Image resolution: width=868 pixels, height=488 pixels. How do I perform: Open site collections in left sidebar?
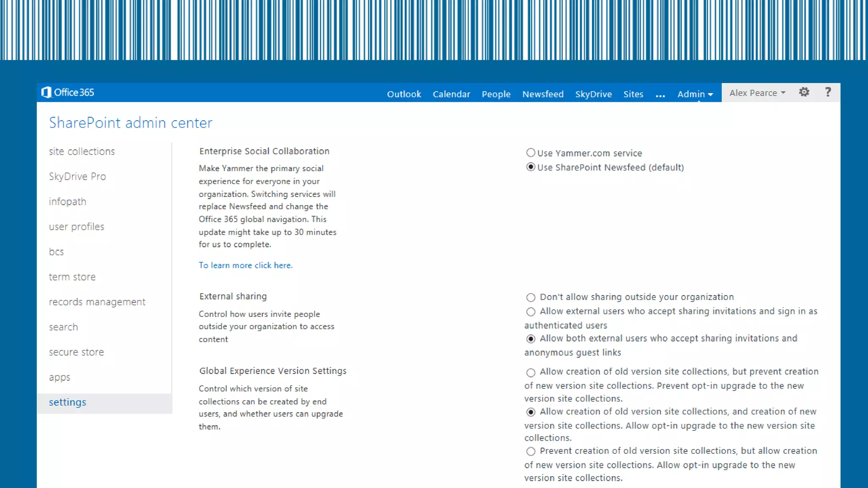point(82,151)
